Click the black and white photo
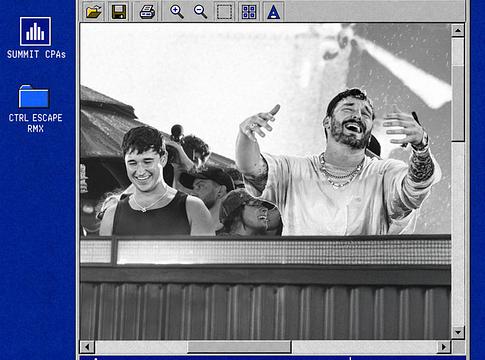 (265, 182)
